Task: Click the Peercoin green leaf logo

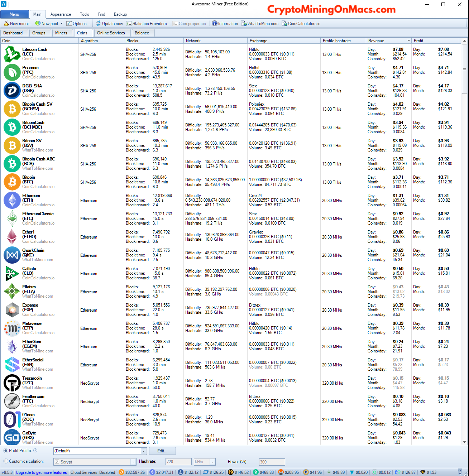Action: (12, 72)
